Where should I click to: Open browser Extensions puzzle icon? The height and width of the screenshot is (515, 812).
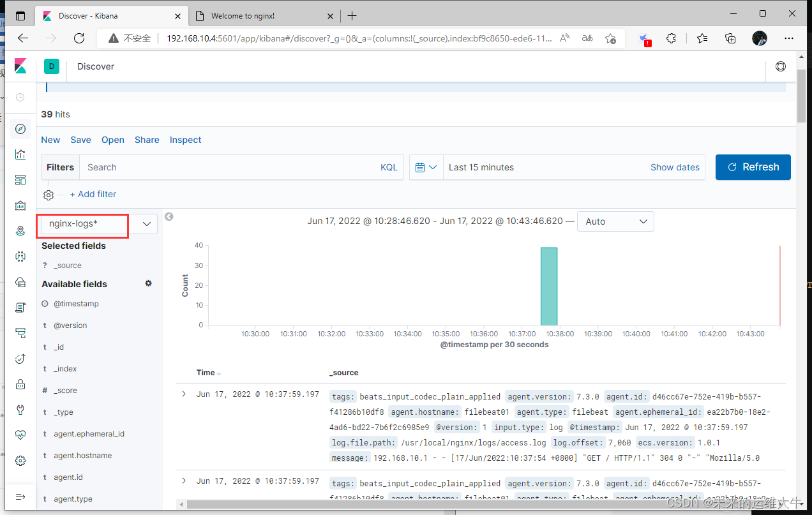tap(671, 38)
